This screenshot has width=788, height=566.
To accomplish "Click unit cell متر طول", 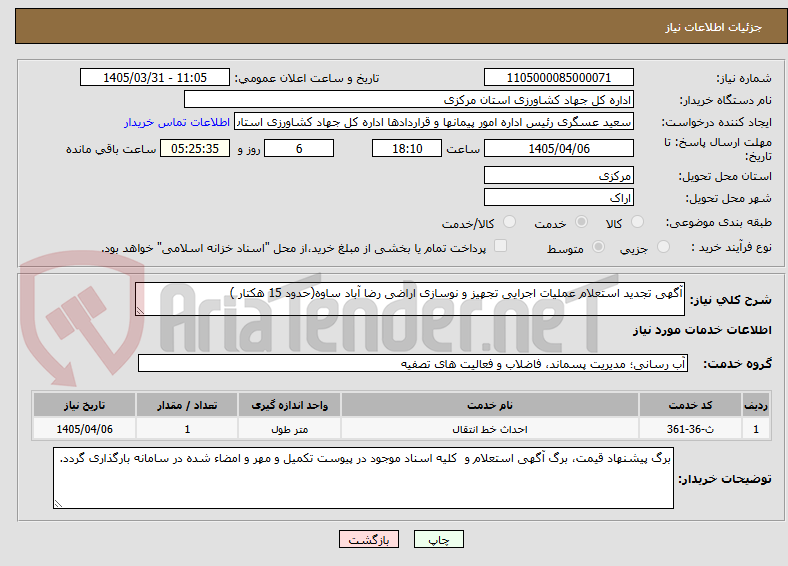I will tap(289, 429).
